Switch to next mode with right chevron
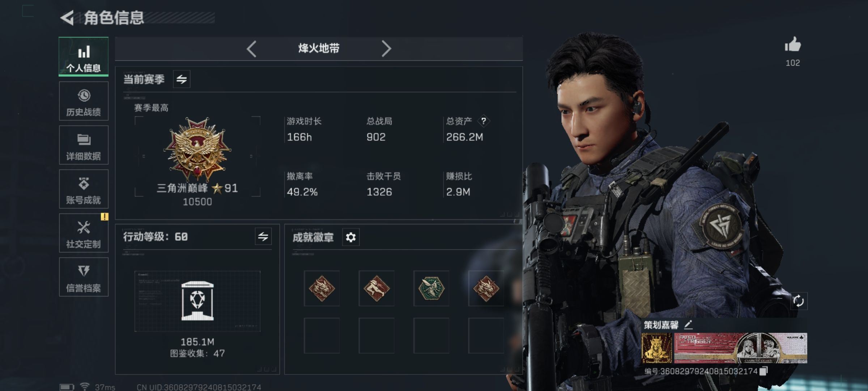The image size is (868, 391). (386, 49)
